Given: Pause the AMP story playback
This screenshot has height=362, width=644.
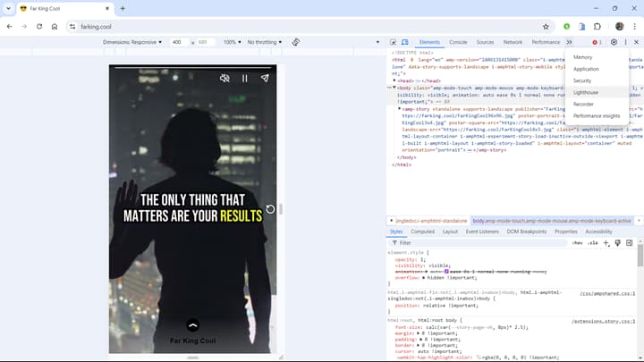Looking at the screenshot, I should (x=245, y=79).
